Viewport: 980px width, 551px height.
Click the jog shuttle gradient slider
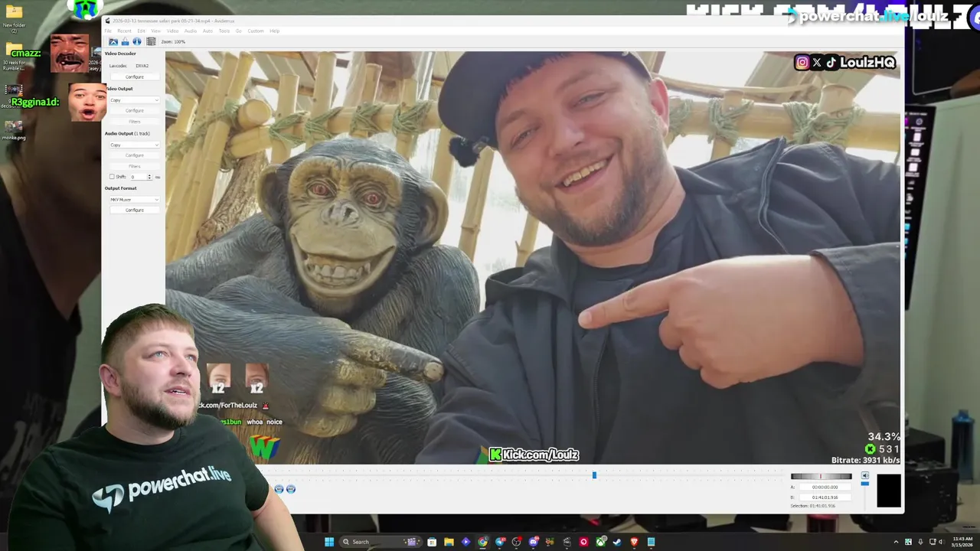pyautogui.click(x=821, y=476)
